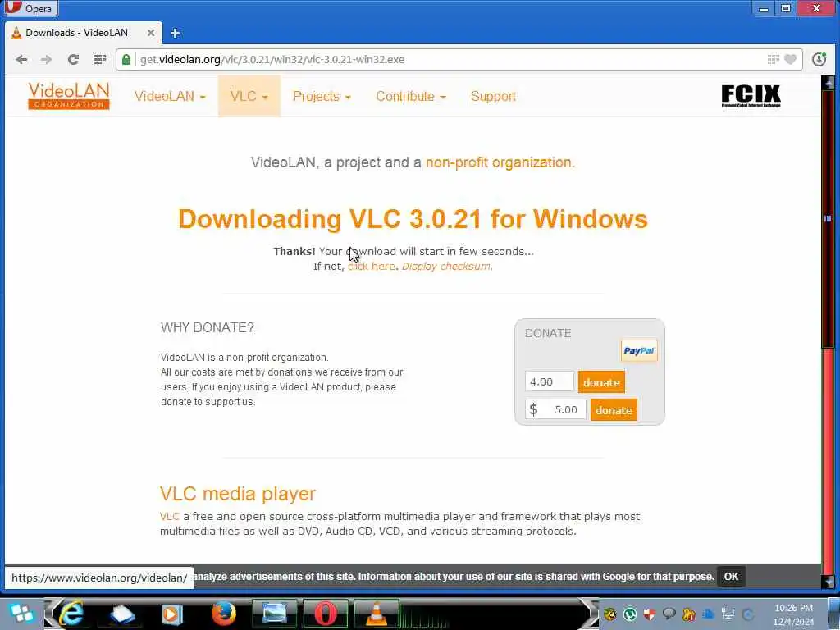Click the 'WHY DONATE?' heading
This screenshot has width=840, height=630.
coord(208,327)
